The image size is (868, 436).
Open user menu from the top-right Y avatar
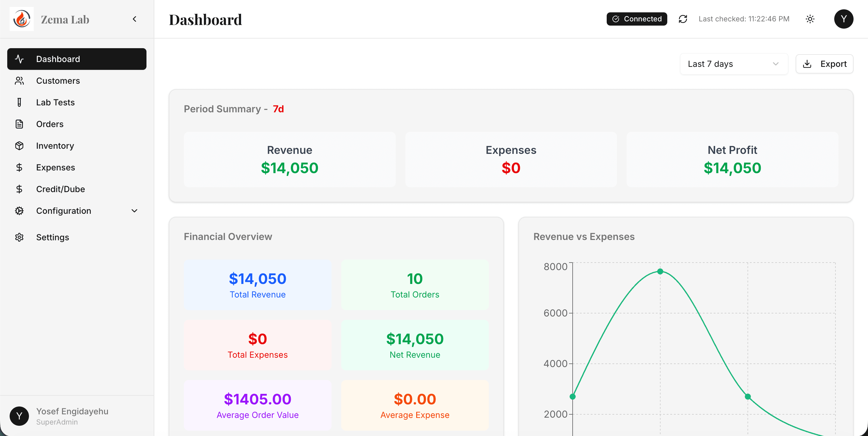(x=844, y=19)
